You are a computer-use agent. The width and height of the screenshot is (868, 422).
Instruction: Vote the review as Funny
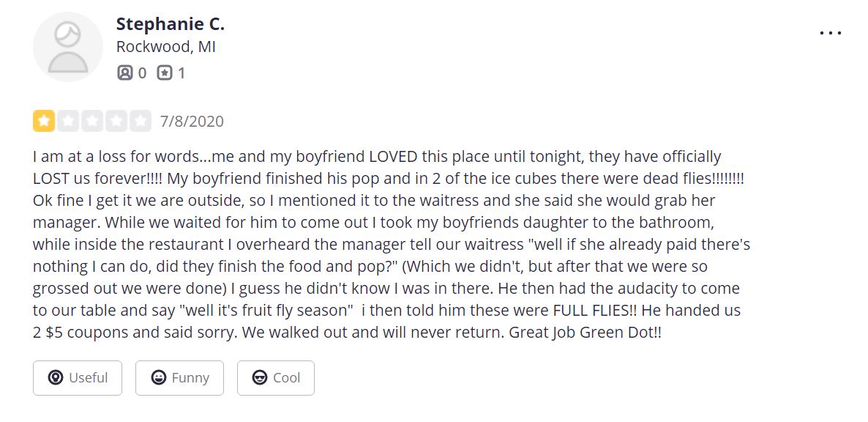coord(179,378)
